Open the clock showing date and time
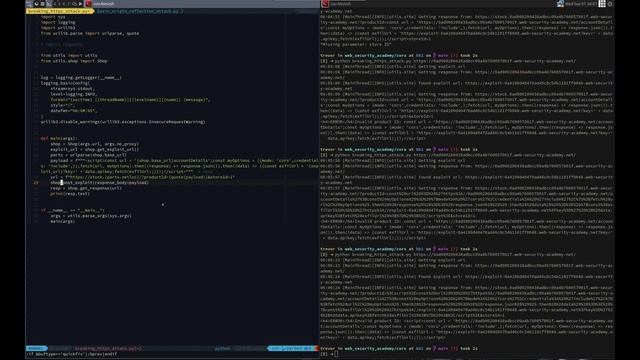Viewport: 640px width, 360px height. point(581,4)
